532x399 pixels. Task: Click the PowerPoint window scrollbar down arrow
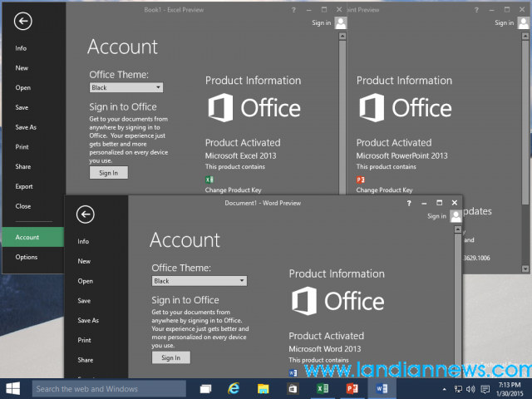(x=525, y=268)
